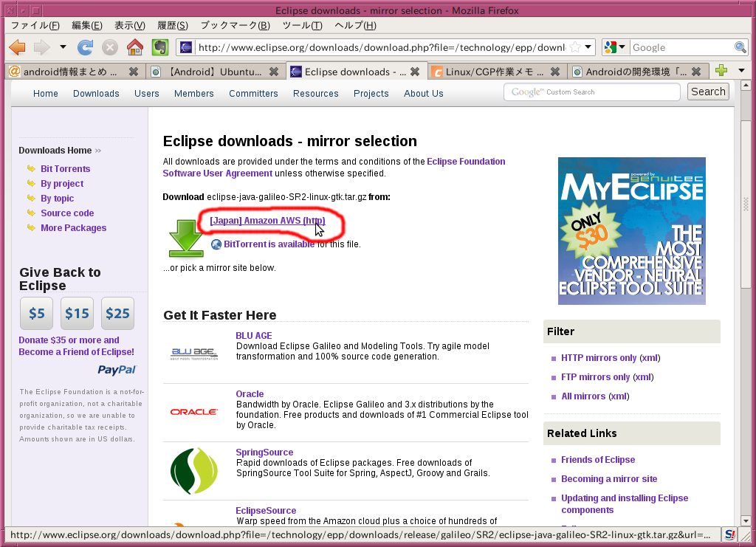The width and height of the screenshot is (756, 547).
Task: Open the list all tabs dropdown
Action: 741,71
